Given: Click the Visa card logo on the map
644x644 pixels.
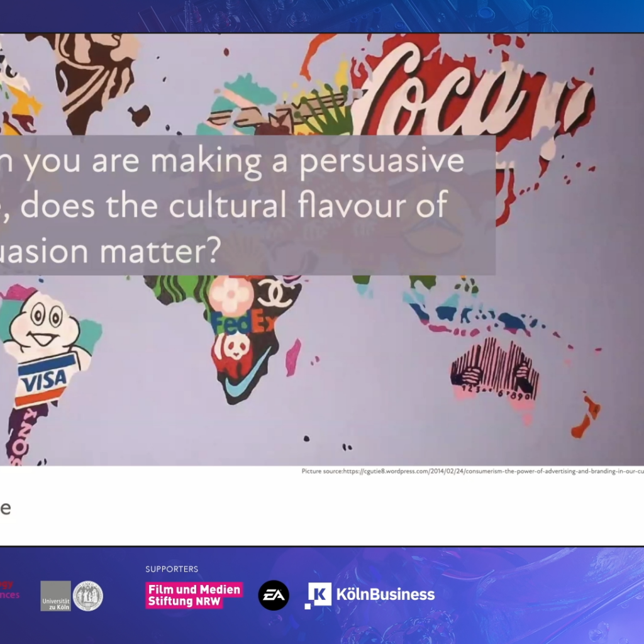Looking at the screenshot, I should [45, 380].
